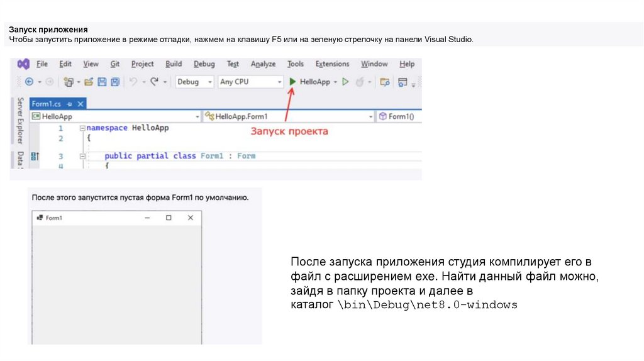
Task: Open the HelloApp.Form1 type navigation combo box
Action: click(x=289, y=116)
